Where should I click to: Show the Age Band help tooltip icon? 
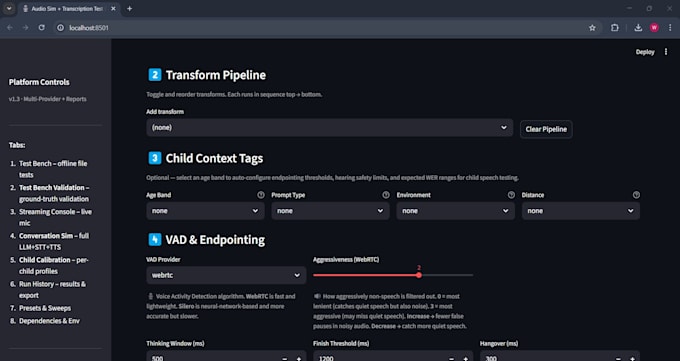click(261, 195)
